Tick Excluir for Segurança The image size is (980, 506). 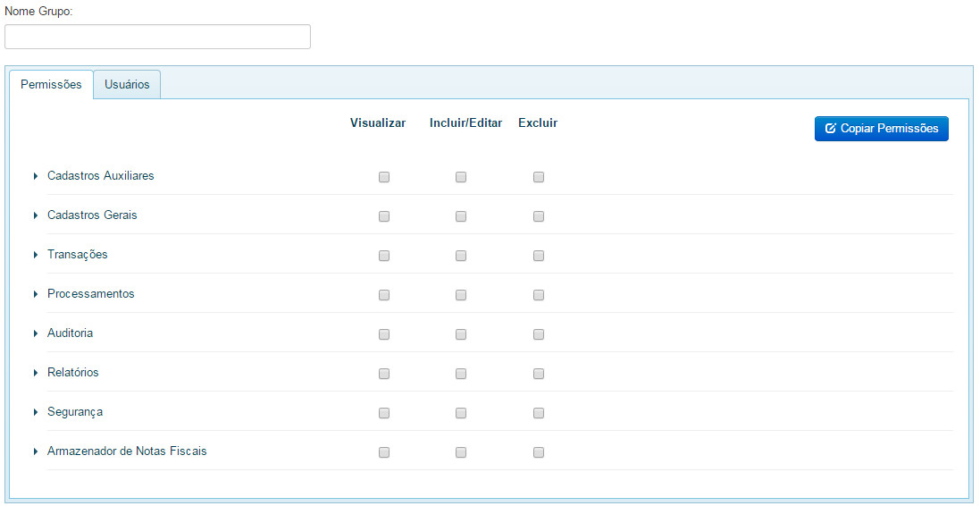[x=539, y=413]
